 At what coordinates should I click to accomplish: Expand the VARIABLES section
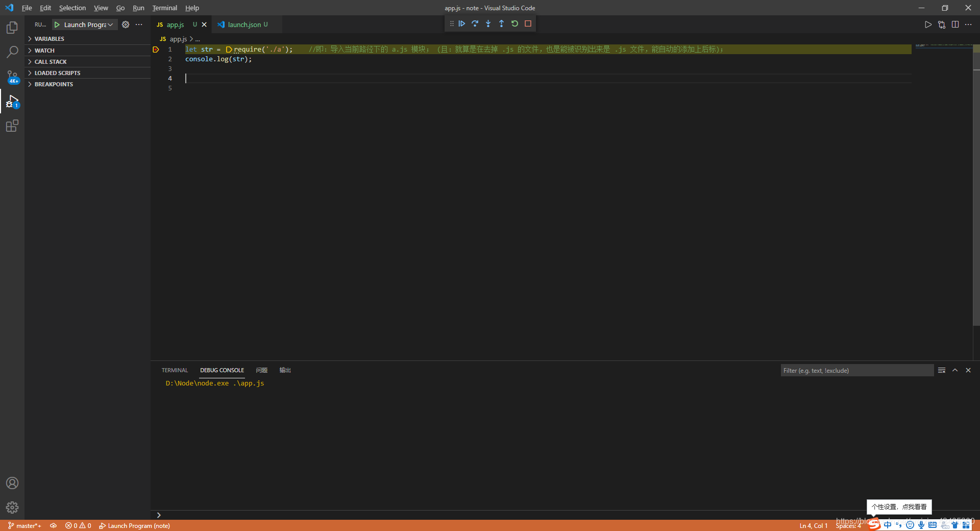(87, 39)
